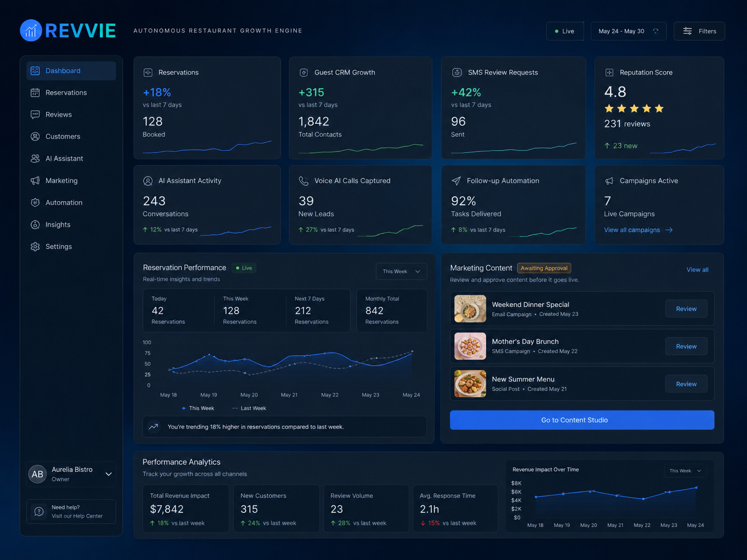The width and height of the screenshot is (747, 560).
Task: Click the trending arrow icon in reservation note
Action: point(154,427)
